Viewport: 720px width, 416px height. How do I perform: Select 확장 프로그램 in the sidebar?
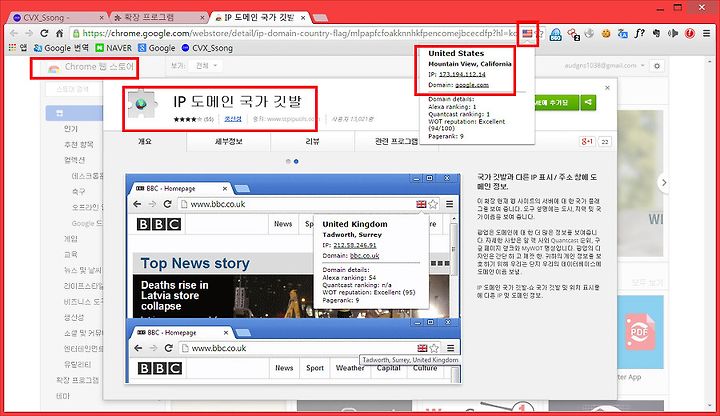coord(78,380)
